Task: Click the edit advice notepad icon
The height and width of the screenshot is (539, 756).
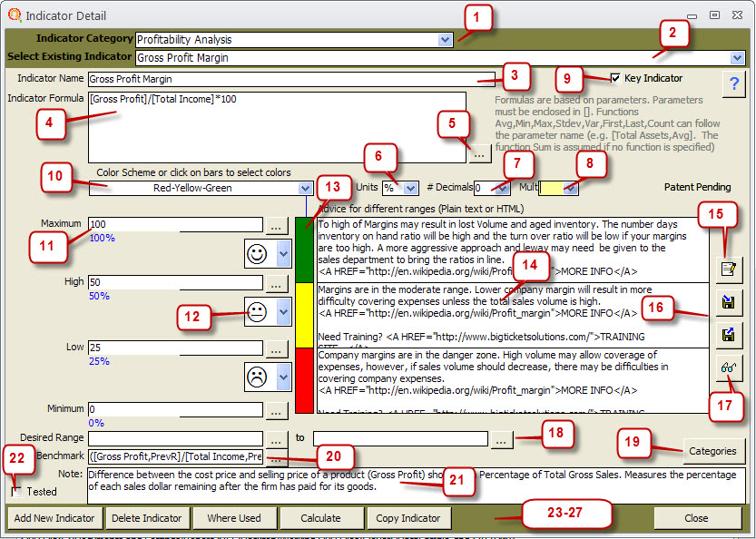Action: [x=727, y=268]
